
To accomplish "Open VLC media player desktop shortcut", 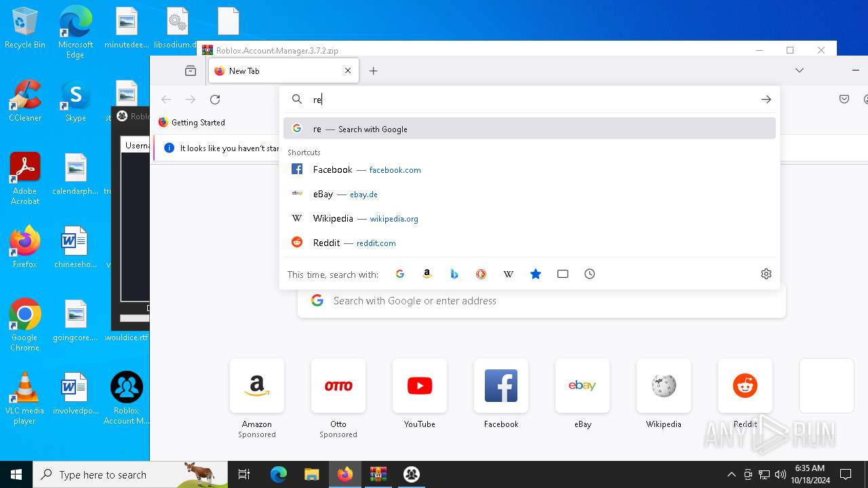I will 25,399.
